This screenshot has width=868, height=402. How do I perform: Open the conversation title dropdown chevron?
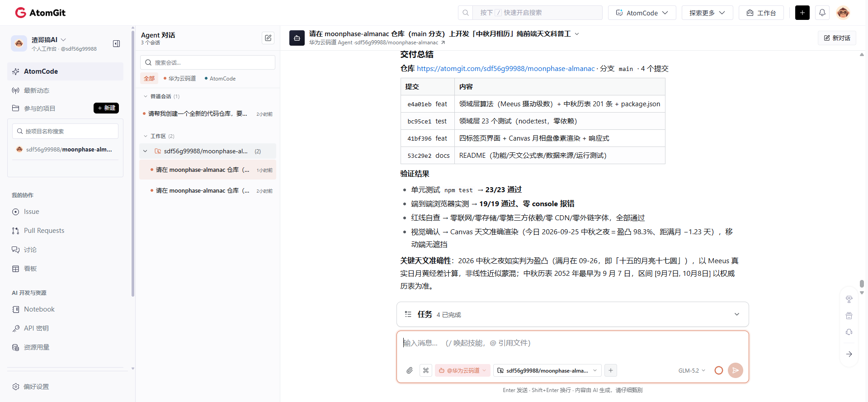click(x=577, y=34)
